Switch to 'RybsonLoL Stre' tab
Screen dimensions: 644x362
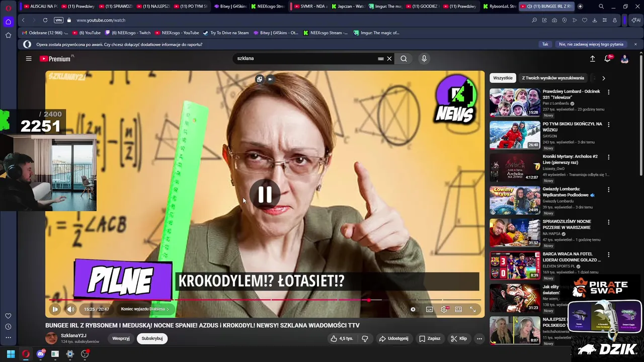click(x=499, y=7)
